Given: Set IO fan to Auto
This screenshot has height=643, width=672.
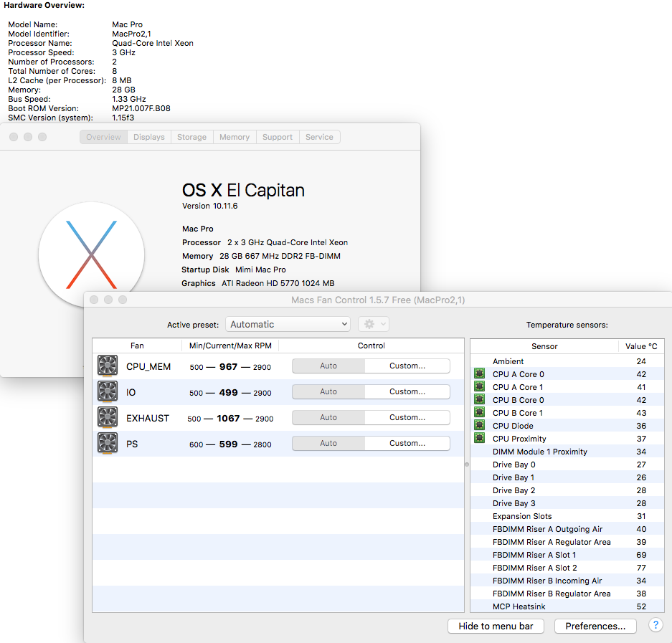Looking at the screenshot, I should coord(328,391).
